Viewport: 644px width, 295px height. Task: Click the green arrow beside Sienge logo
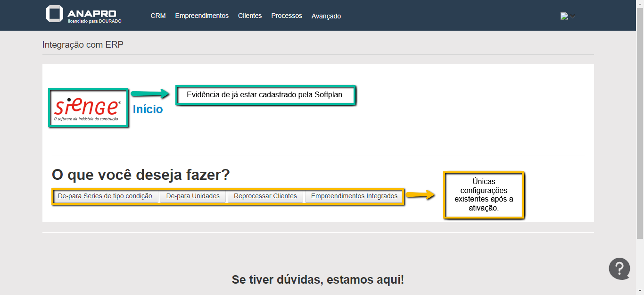coord(149,94)
